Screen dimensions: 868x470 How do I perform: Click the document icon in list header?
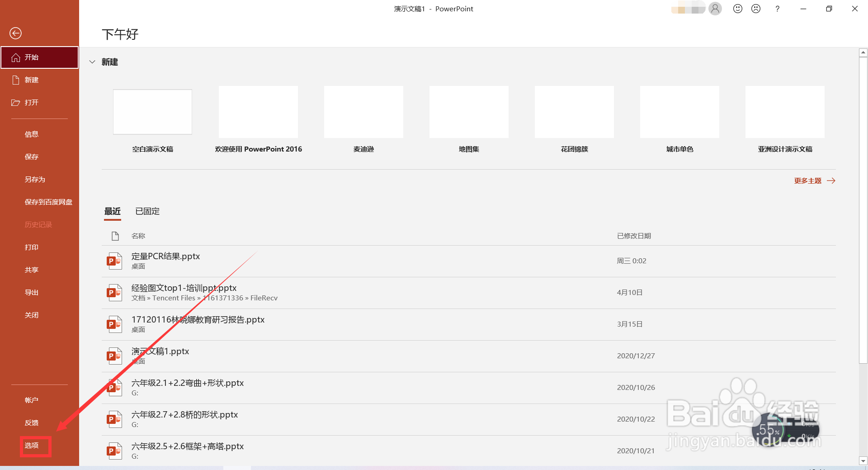[x=115, y=236]
